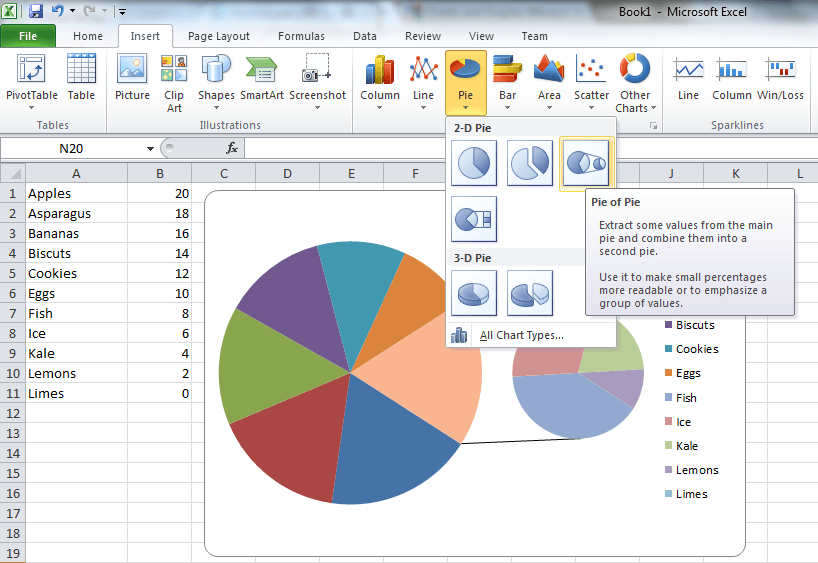Choose the basic 2-D Pie chart

[474, 163]
